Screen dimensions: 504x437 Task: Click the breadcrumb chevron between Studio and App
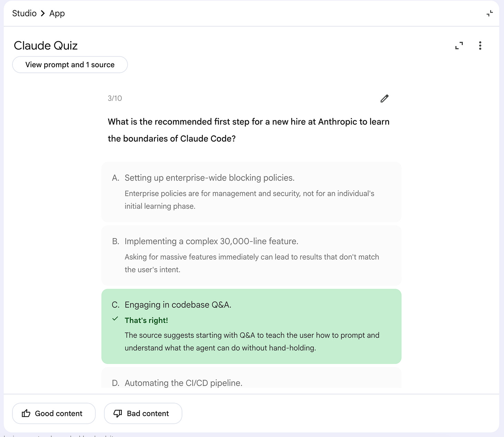[43, 13]
